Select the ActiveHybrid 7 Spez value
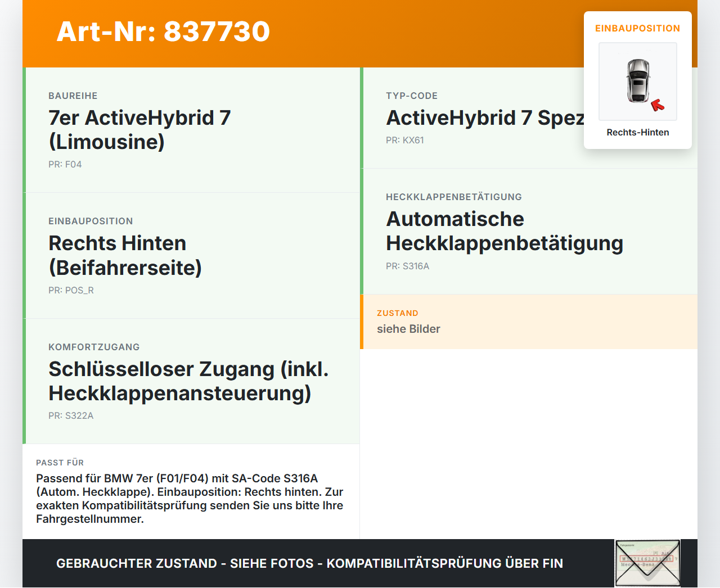The width and height of the screenshot is (720, 588). [x=485, y=117]
